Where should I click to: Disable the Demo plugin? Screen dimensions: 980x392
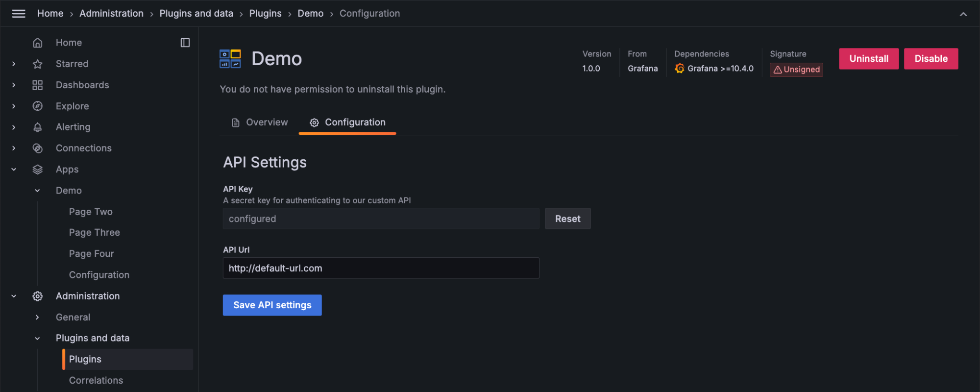pyautogui.click(x=931, y=59)
